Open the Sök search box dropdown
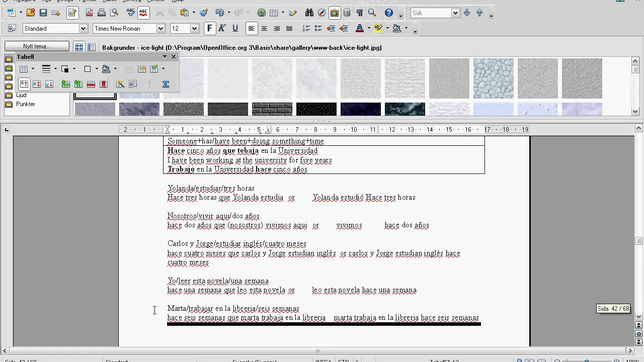 455,13
